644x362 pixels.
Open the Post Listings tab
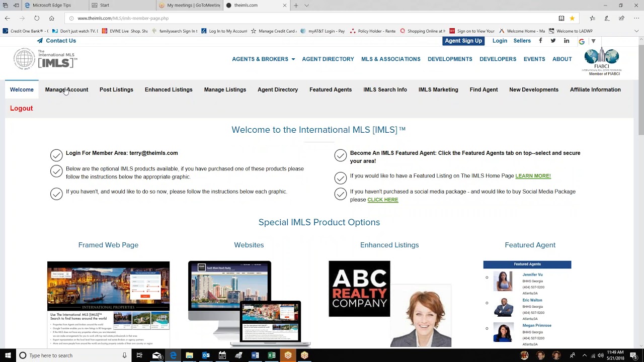point(116,89)
